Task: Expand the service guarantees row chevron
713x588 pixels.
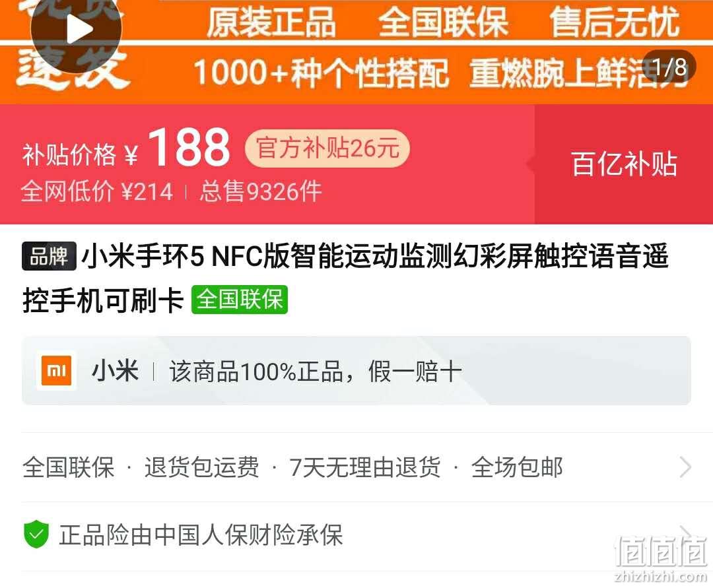Action: (x=685, y=467)
